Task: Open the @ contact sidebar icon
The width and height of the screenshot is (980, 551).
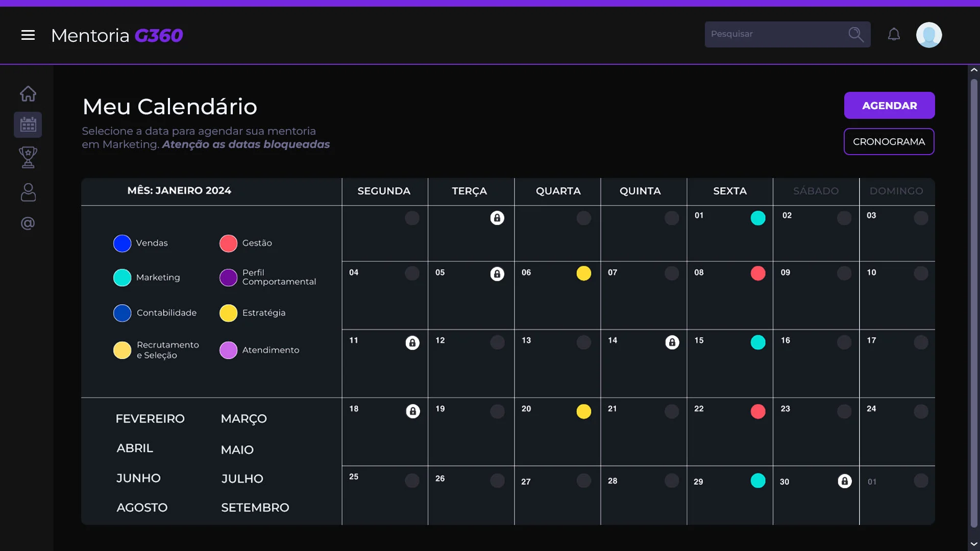Action: (x=28, y=223)
